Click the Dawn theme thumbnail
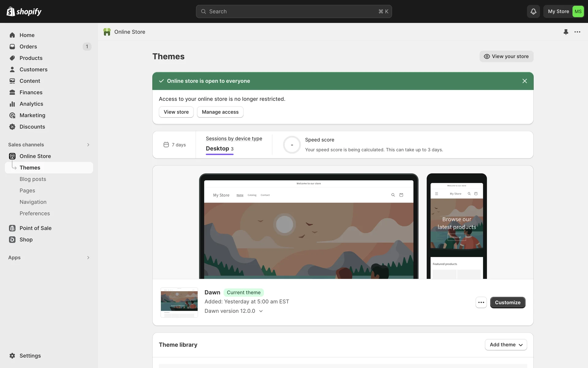 179,302
